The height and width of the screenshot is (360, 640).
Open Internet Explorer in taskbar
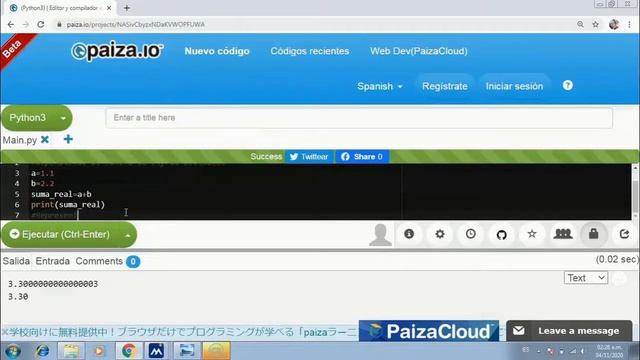(x=42, y=351)
